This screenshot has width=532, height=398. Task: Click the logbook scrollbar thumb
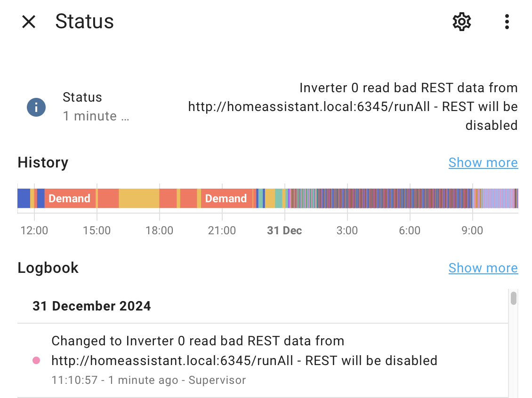(x=513, y=298)
